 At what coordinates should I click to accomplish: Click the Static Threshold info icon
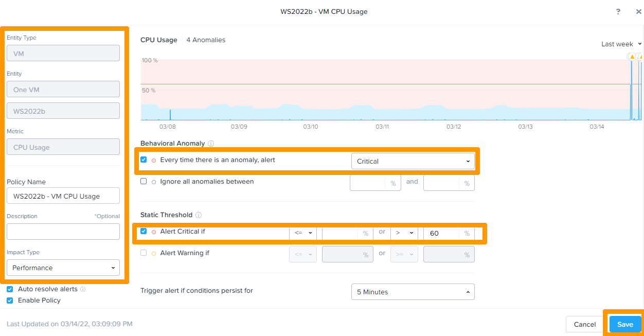[199, 215]
